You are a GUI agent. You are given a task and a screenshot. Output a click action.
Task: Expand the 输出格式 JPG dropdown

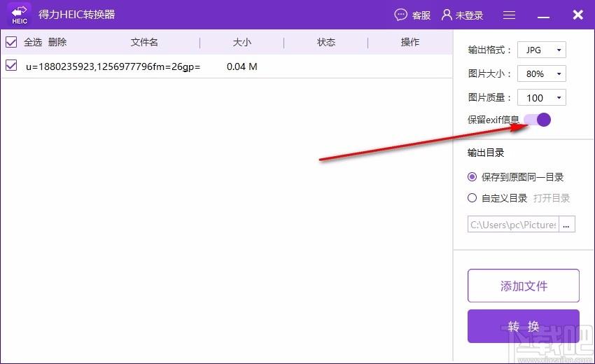pyautogui.click(x=542, y=50)
